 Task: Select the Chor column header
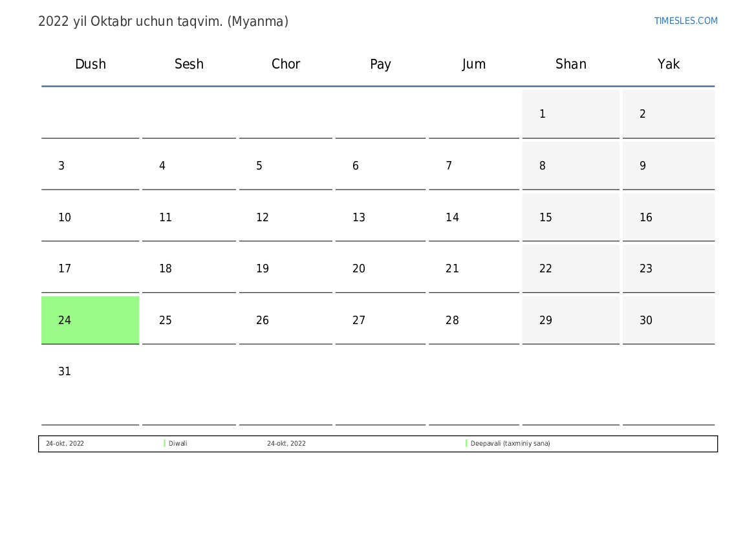coord(286,64)
